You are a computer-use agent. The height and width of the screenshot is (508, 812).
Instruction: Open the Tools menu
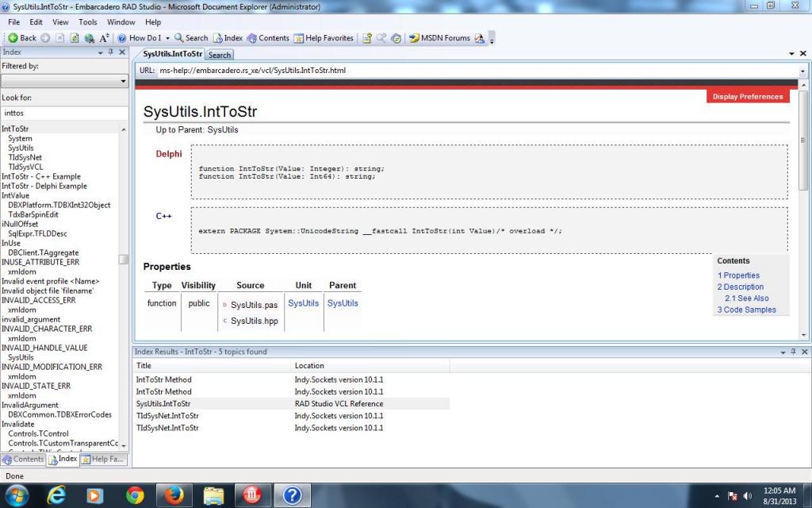coord(88,21)
